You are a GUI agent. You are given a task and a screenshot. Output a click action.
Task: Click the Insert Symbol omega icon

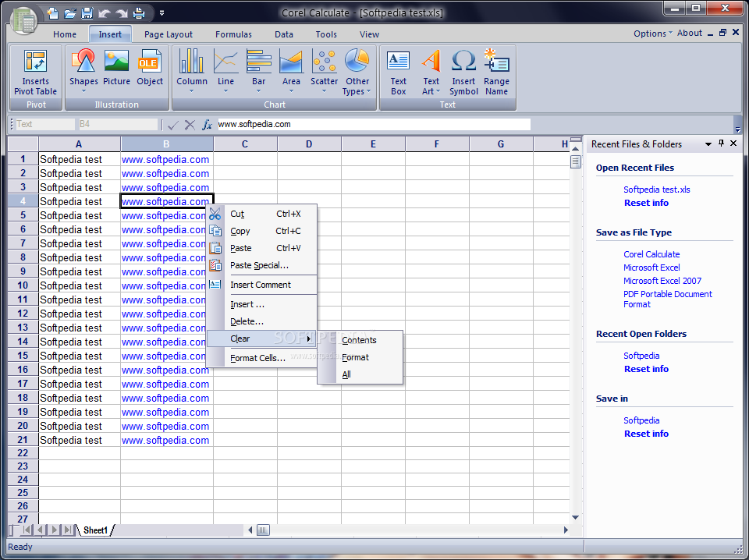pos(463,62)
